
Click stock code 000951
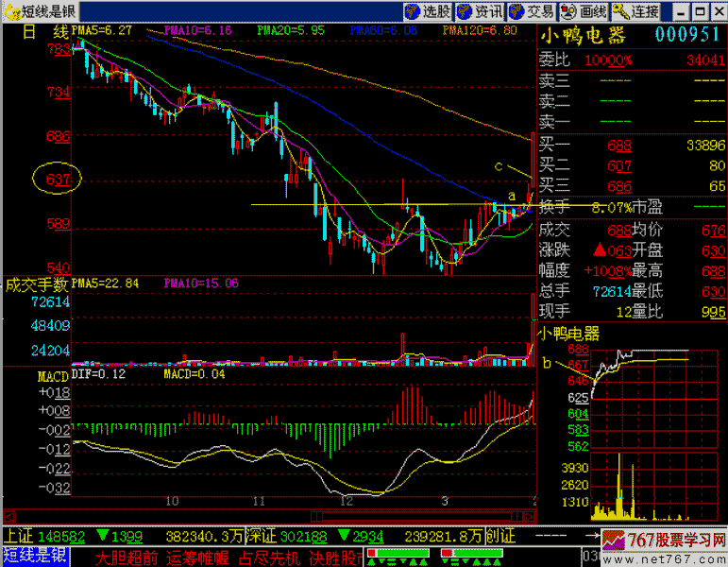click(688, 36)
